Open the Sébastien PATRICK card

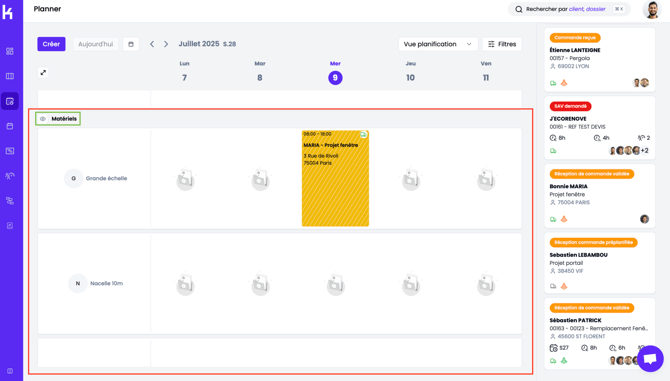point(599,334)
